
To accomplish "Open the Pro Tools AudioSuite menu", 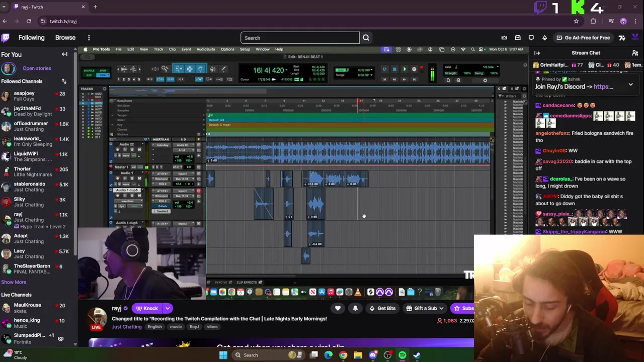I will click(206, 49).
